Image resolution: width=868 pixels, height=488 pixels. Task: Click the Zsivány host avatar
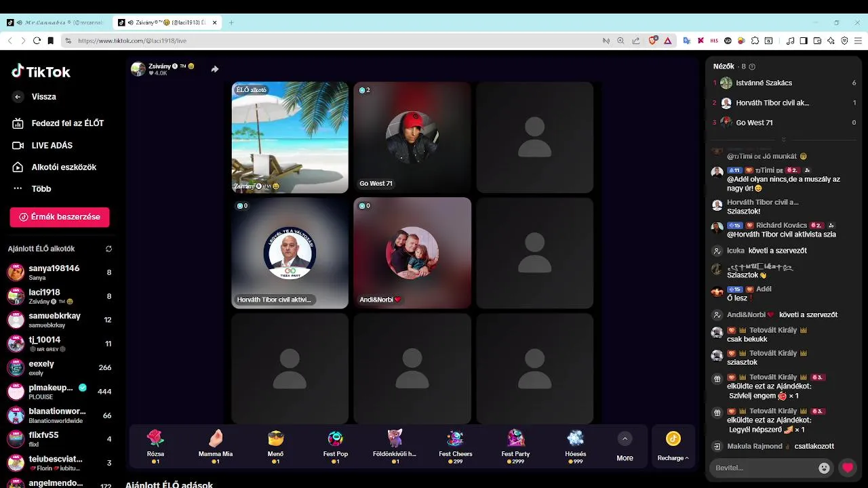click(138, 69)
